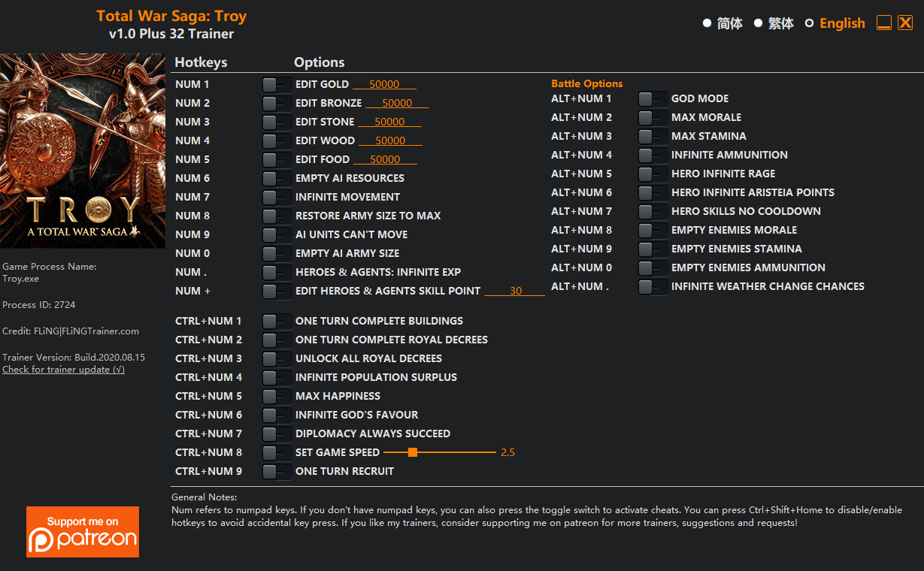The height and width of the screenshot is (571, 924).
Task: Enable MAX STAMINA switch
Action: pos(653,137)
